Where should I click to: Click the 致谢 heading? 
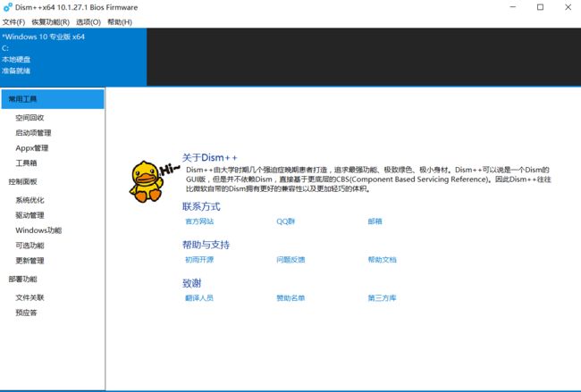point(191,283)
